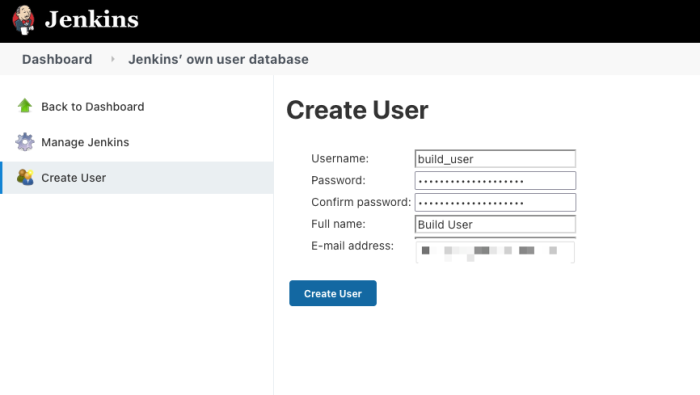
Task: Open the Manage Jenkins sidebar link
Action: (85, 142)
